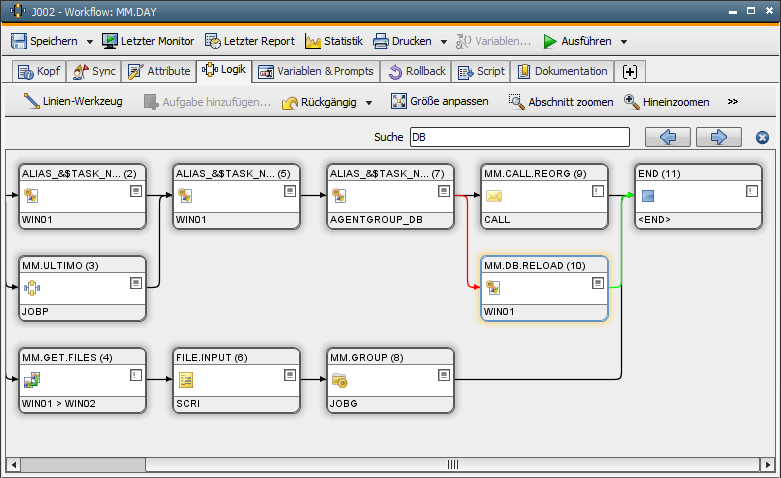Click the job icon in task (2)
The height and width of the screenshot is (478, 781).
[31, 196]
